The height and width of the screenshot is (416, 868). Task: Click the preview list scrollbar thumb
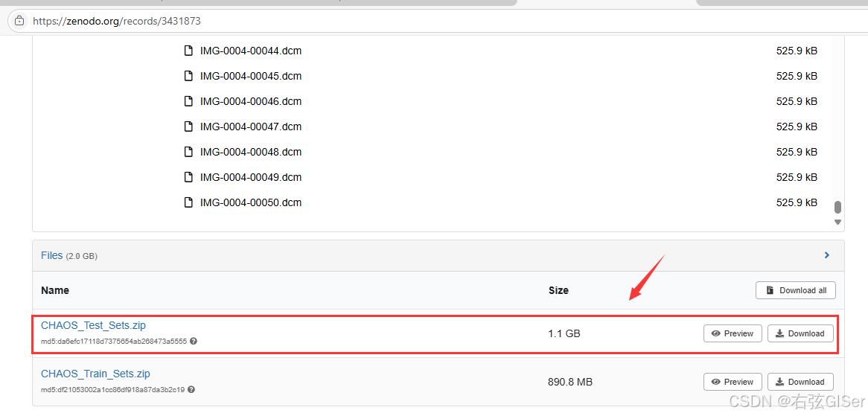pos(837,207)
